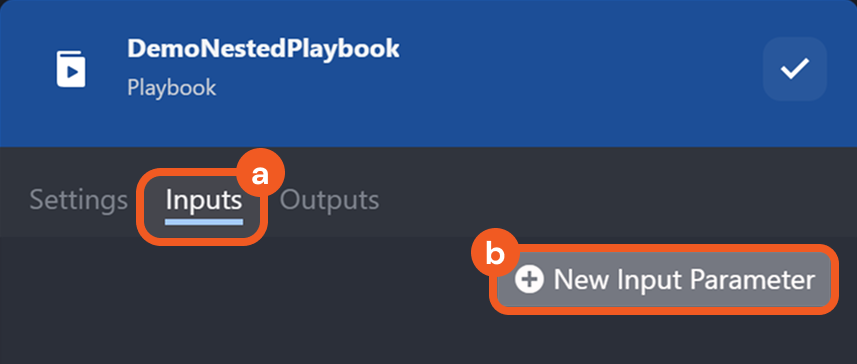Click the 'Playbook' subtitle label
This screenshot has width=857, height=364.
171,87
